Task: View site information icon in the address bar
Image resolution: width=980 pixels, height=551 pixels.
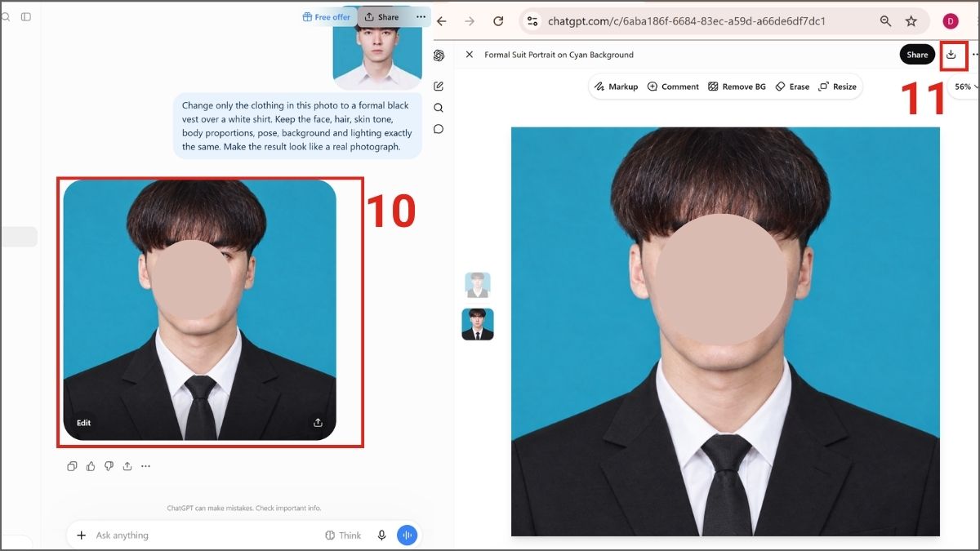Action: point(532,21)
